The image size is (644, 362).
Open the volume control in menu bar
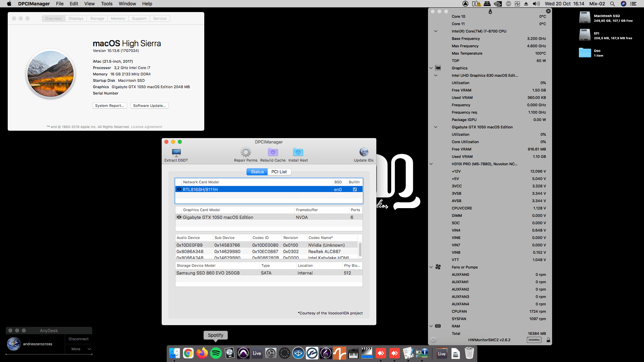(x=536, y=4)
